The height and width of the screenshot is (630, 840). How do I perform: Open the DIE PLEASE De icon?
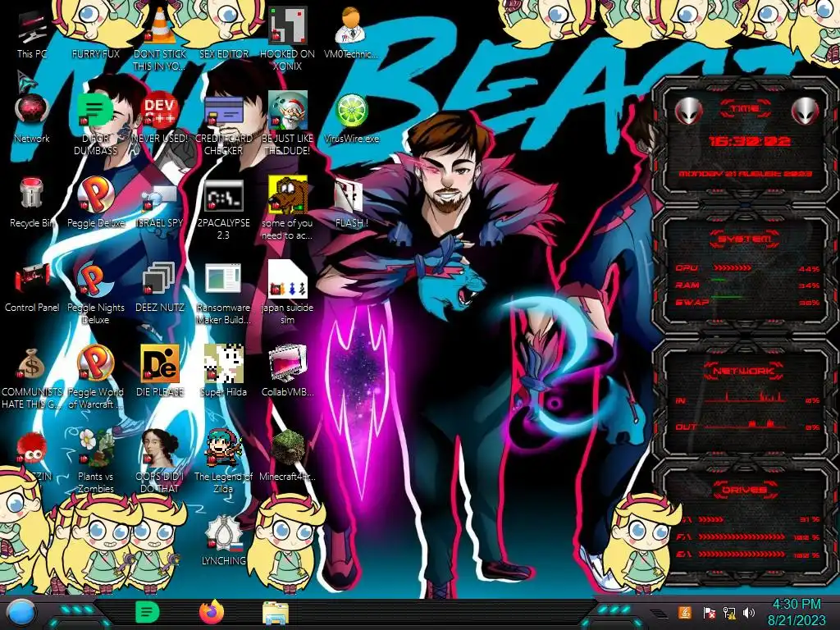pyautogui.click(x=160, y=372)
